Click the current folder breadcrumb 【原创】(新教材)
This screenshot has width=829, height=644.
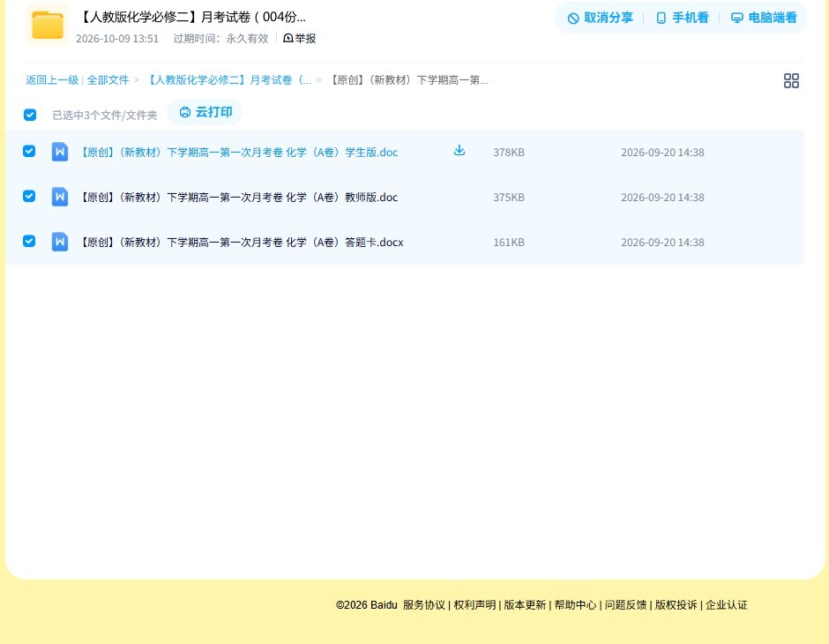coord(408,80)
